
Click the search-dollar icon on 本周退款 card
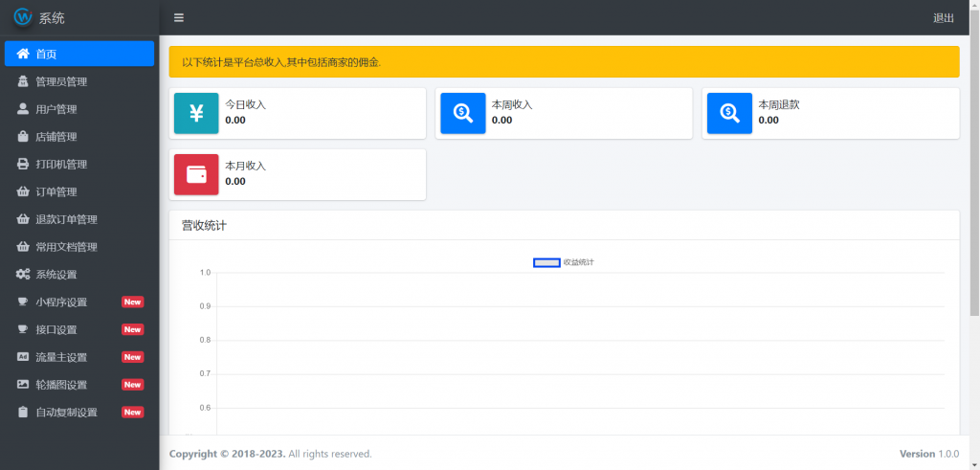729,113
